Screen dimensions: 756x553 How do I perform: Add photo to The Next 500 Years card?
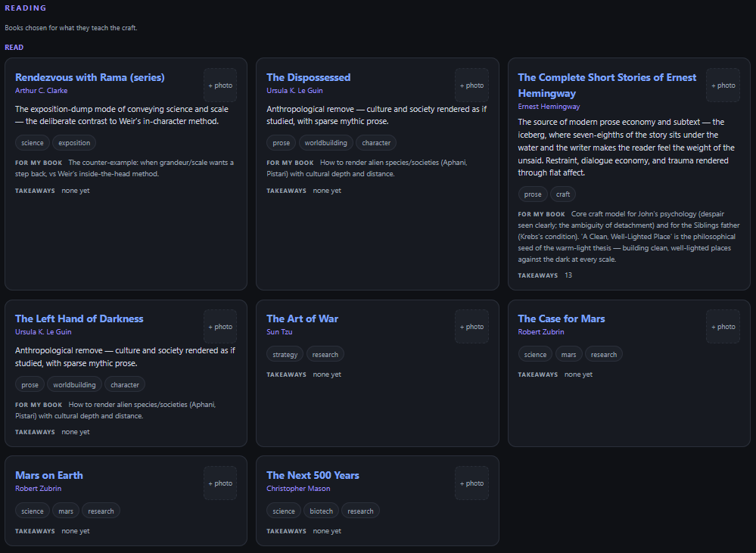pos(471,483)
